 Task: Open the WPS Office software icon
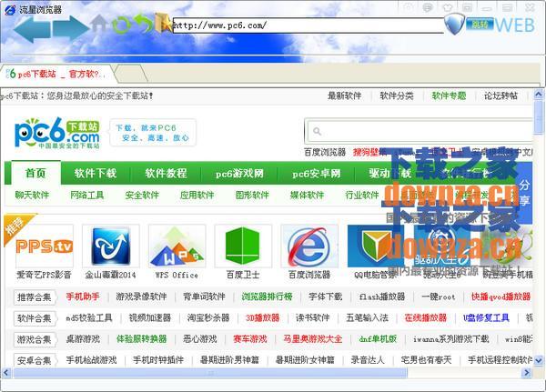pyautogui.click(x=177, y=246)
